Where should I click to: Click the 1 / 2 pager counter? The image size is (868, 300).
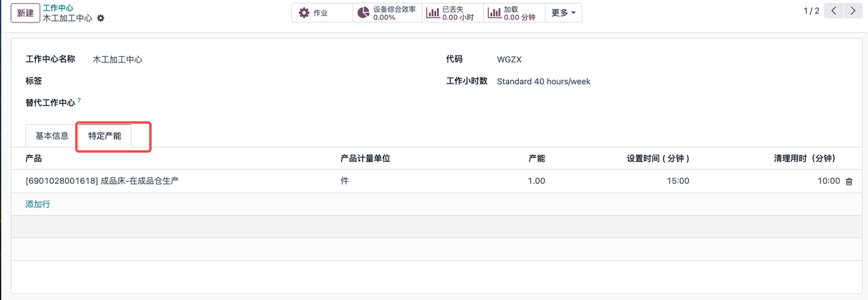click(811, 11)
